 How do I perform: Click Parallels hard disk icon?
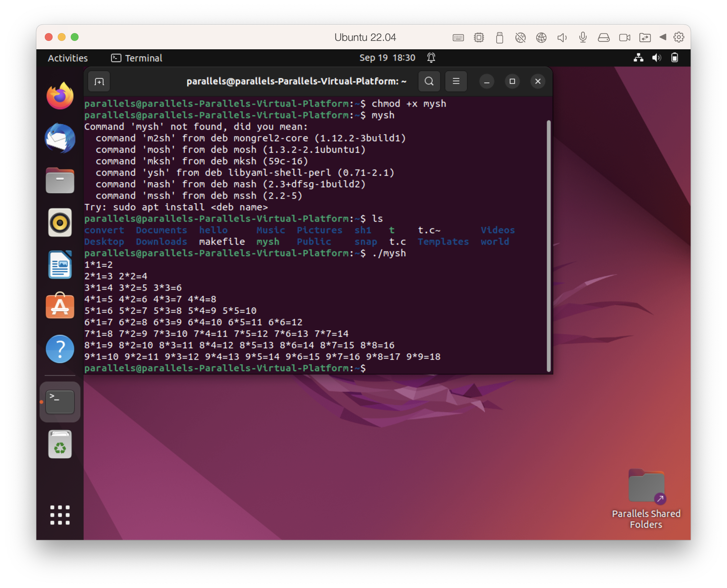click(x=603, y=37)
